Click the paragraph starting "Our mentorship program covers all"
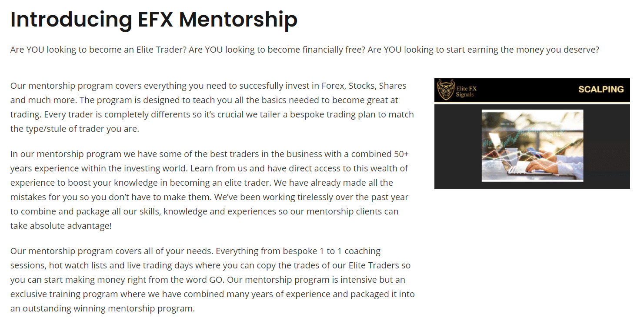Viewport: 644px width, 328px height. (213, 280)
